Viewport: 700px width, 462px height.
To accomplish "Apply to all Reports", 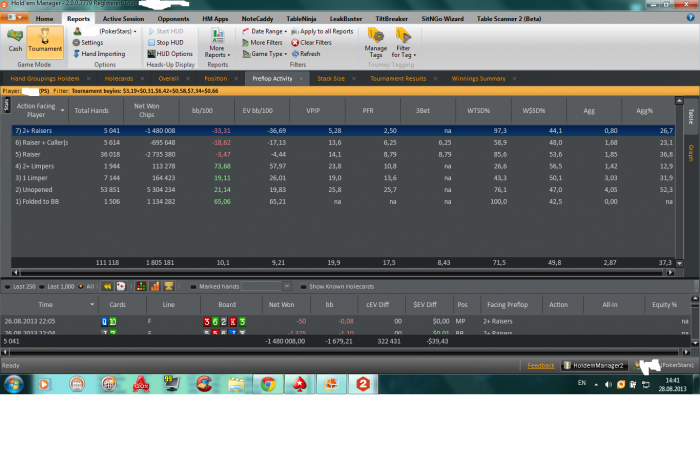I will point(322,31).
